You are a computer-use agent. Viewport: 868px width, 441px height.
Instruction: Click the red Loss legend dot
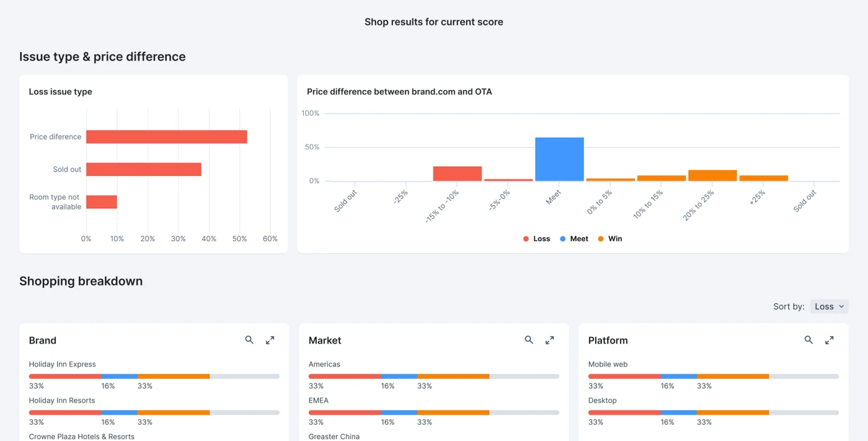tap(526, 238)
